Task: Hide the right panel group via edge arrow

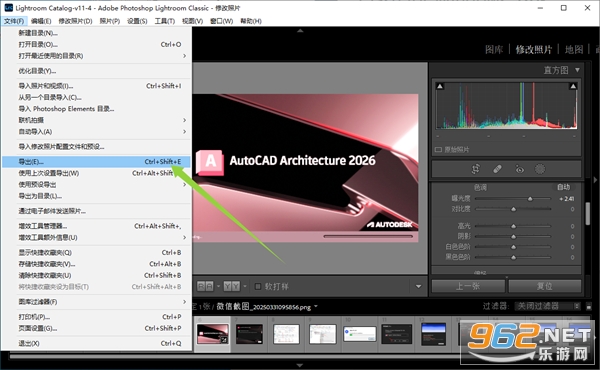Action: [x=595, y=179]
